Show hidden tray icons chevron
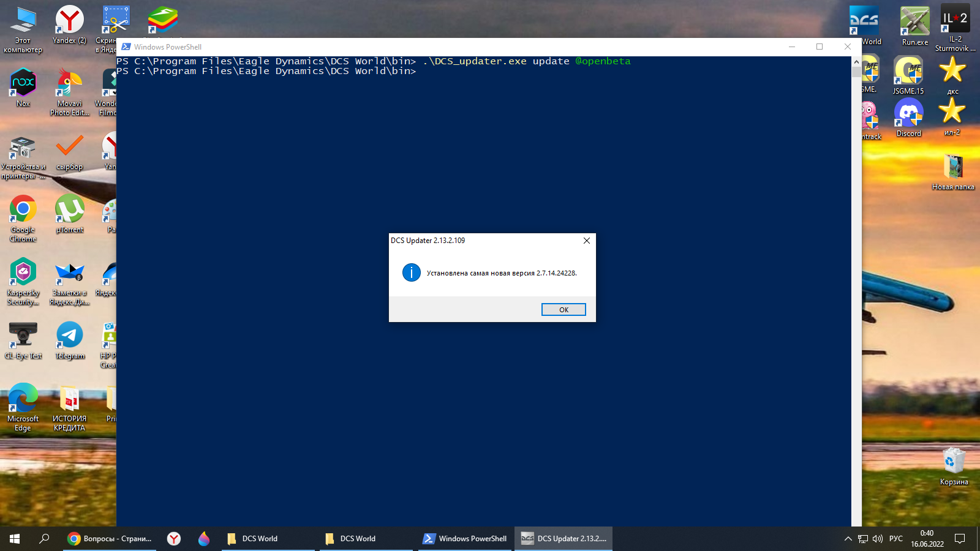This screenshot has height=551, width=980. (x=848, y=539)
